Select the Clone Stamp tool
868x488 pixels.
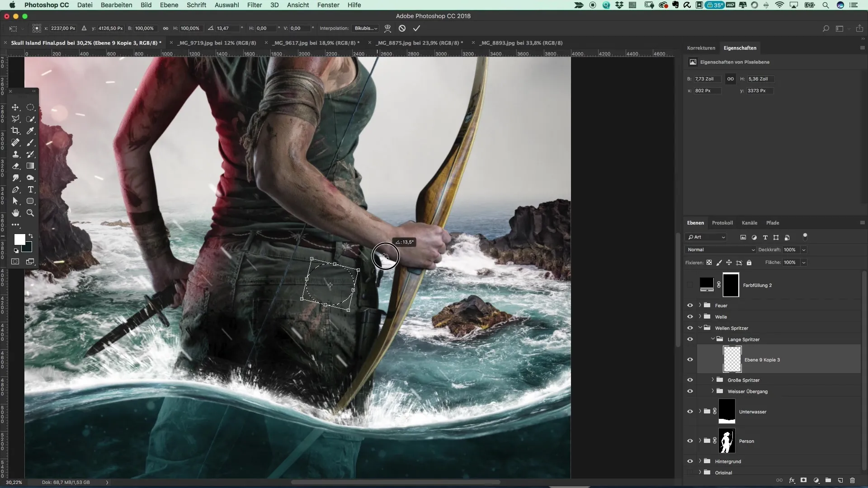(15, 154)
